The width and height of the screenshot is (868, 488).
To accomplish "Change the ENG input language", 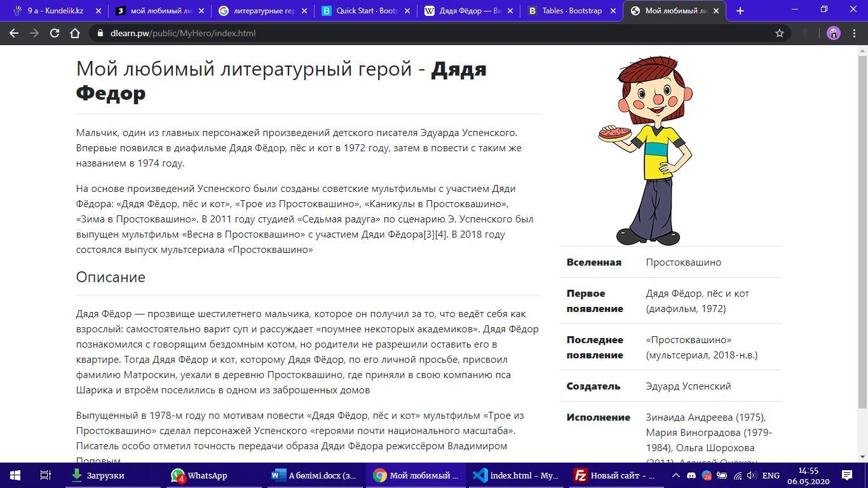I will click(771, 475).
